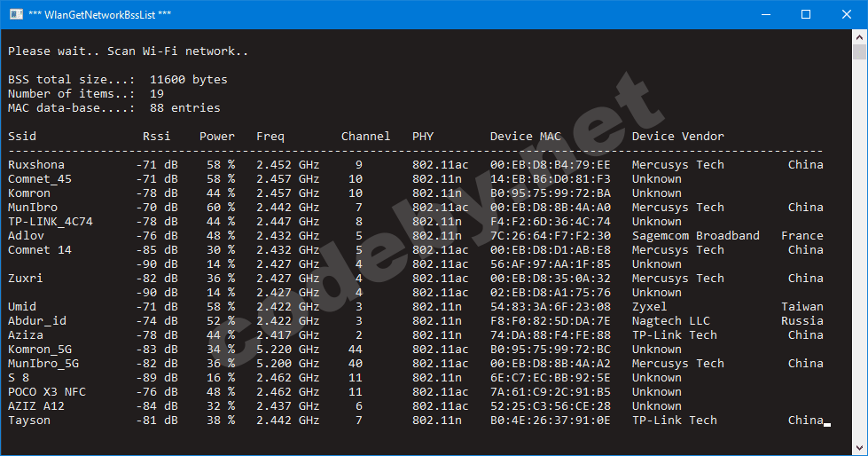The width and height of the screenshot is (868, 456).
Task: Click the MunIbro_5G network name
Action: (43, 364)
